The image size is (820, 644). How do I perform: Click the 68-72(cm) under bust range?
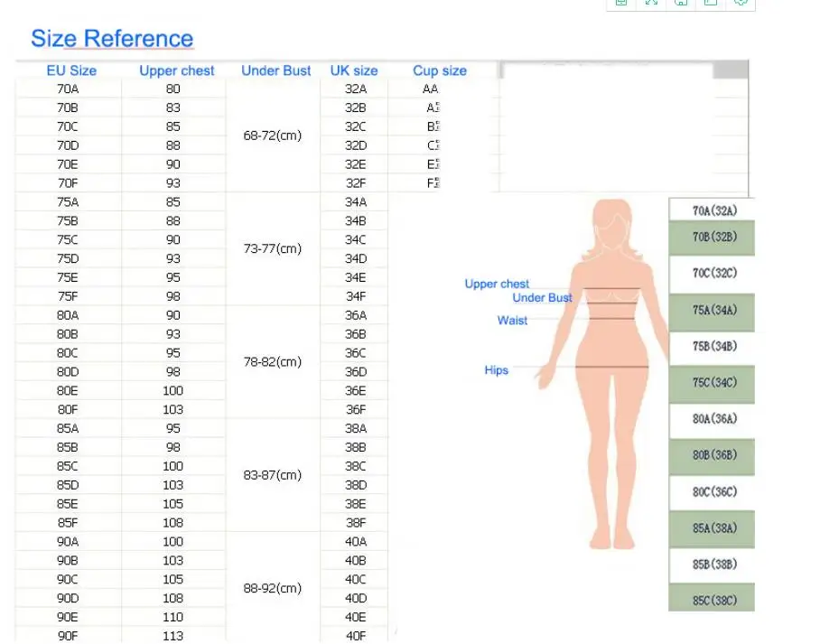point(273,135)
